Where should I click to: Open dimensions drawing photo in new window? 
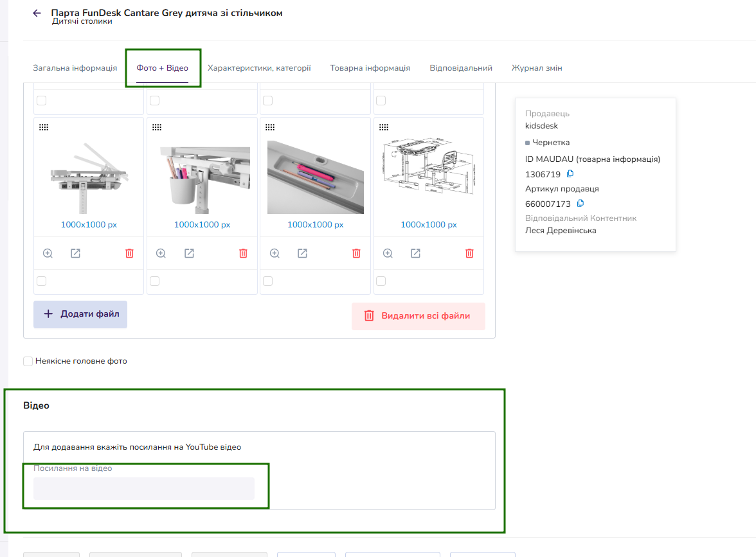tap(415, 253)
